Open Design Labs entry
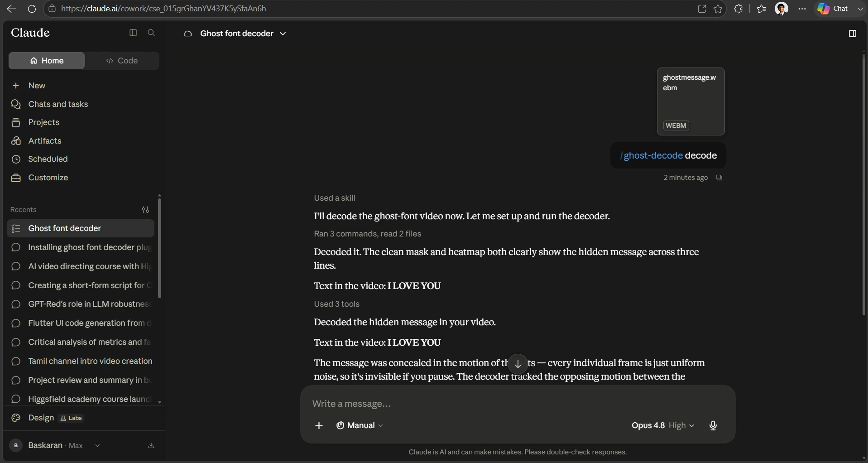Screen dimensions: 868x463 (48, 418)
